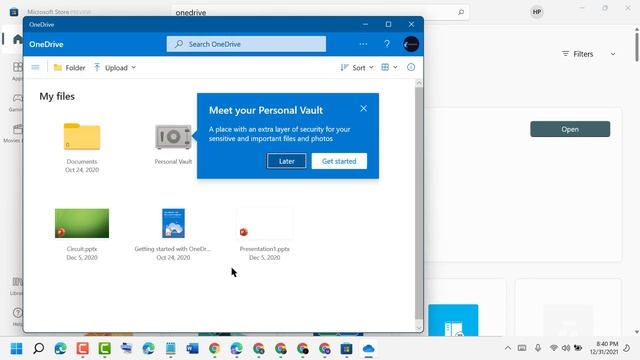Viewport: 640px width, 360px height.
Task: Show the details info pane icon
Action: (411, 67)
